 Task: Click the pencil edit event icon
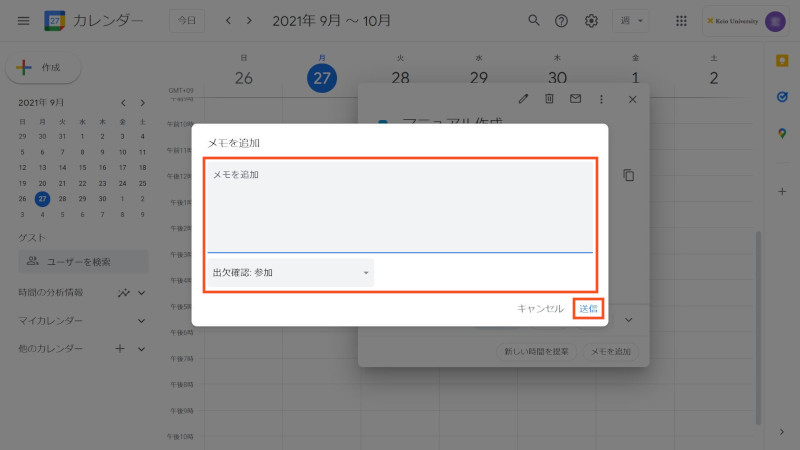(x=523, y=99)
